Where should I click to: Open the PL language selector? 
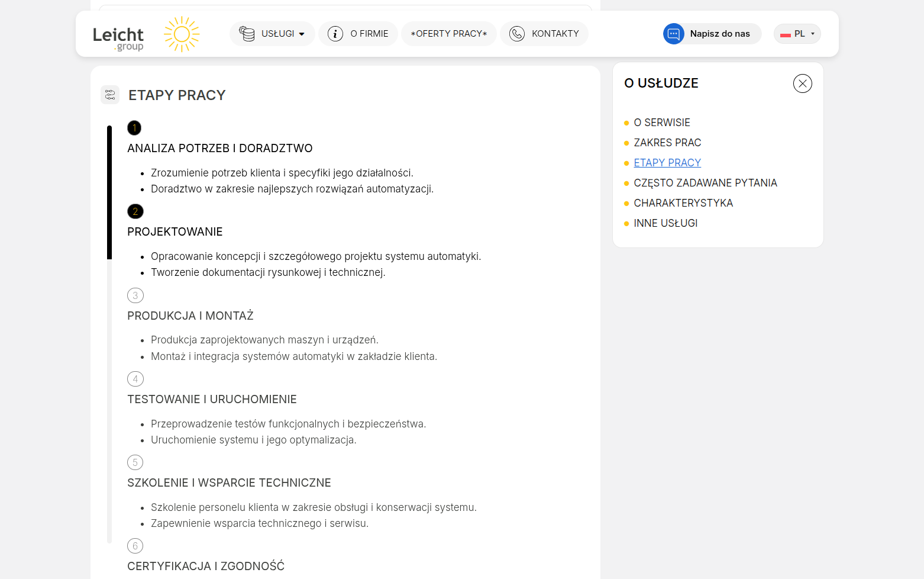[797, 34]
